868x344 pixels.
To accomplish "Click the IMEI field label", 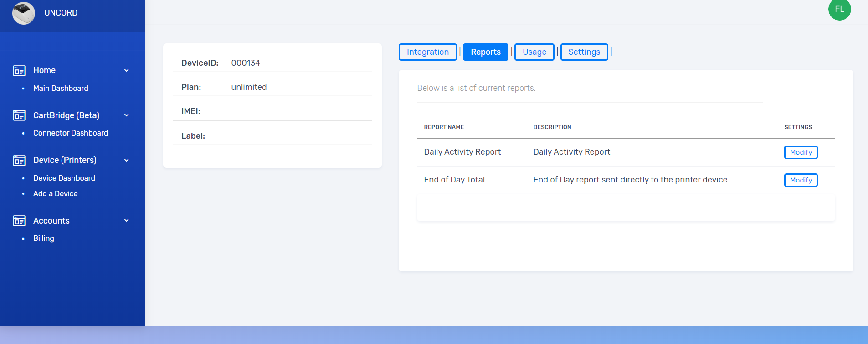I will click(x=191, y=111).
